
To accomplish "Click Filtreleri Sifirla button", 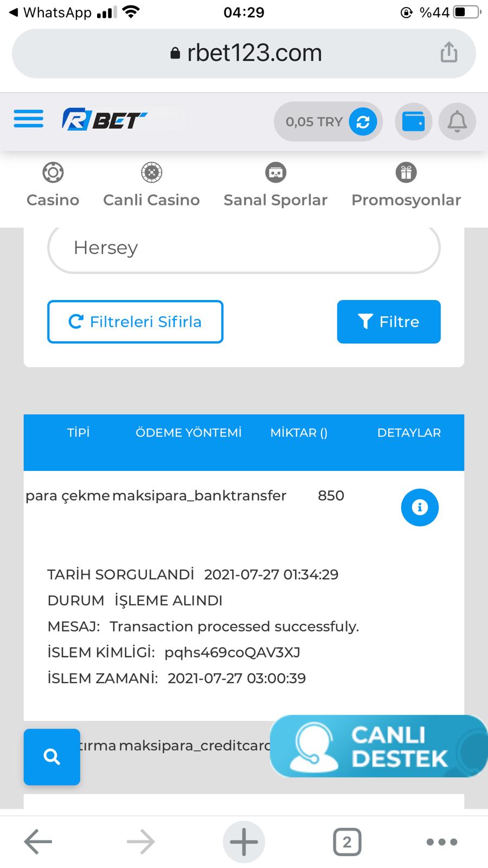I will (135, 322).
